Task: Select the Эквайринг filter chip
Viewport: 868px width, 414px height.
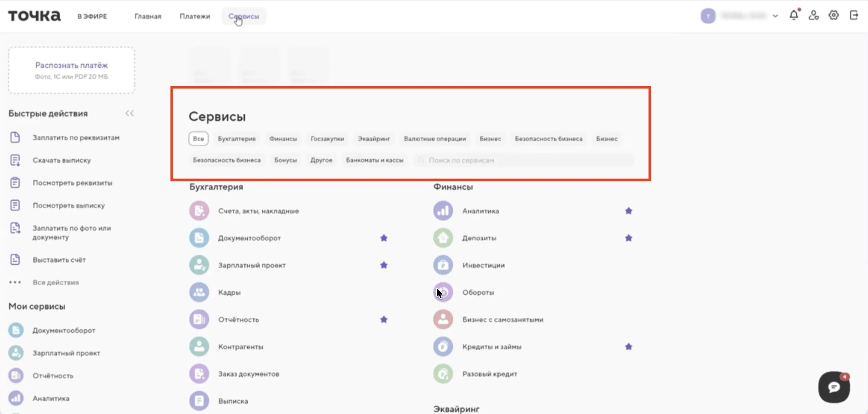Action: tap(374, 139)
